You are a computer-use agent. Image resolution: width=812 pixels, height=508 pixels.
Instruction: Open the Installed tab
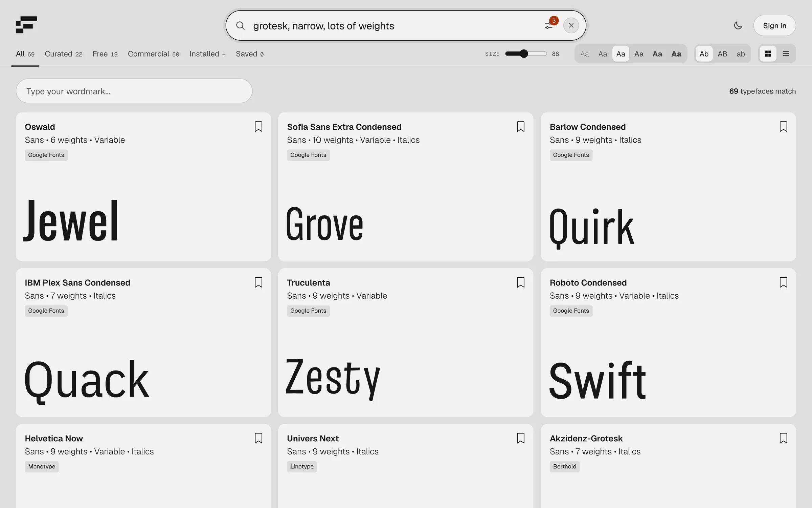click(x=207, y=54)
